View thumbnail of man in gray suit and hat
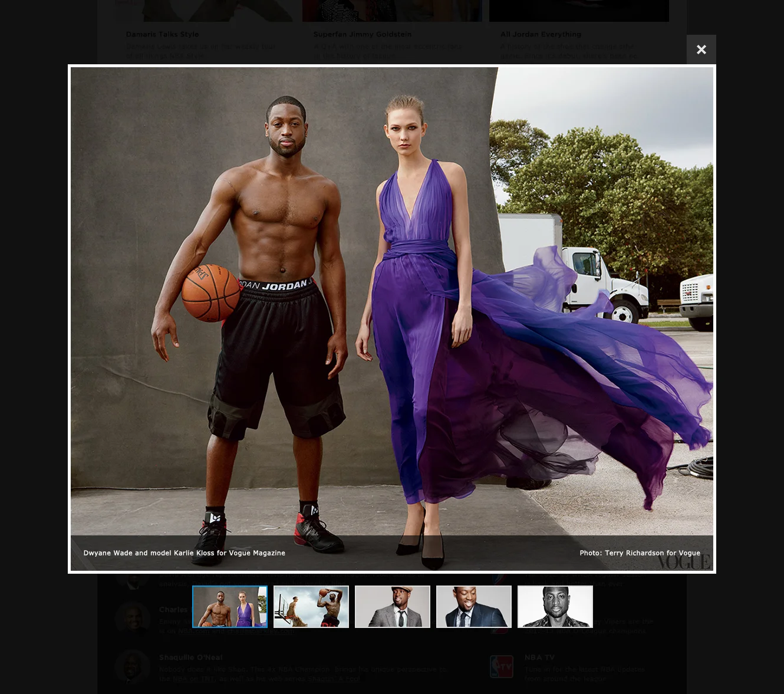Screen dimensions: 784x694 coord(393,607)
